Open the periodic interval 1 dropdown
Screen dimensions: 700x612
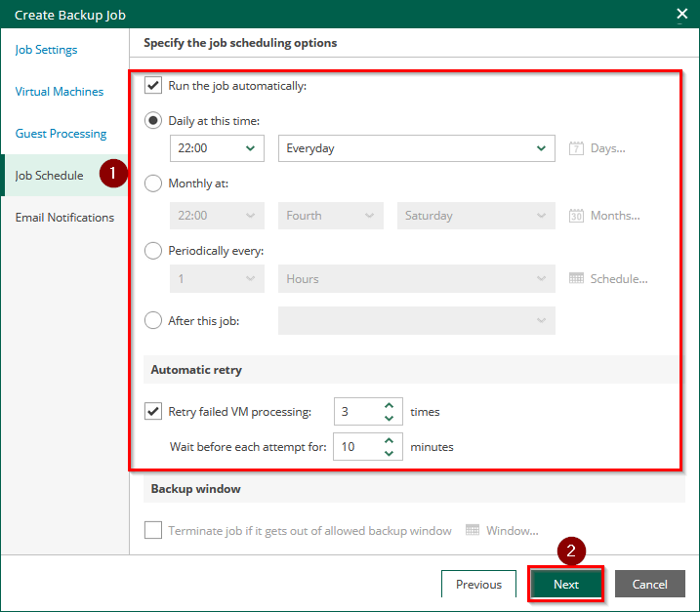tap(217, 278)
